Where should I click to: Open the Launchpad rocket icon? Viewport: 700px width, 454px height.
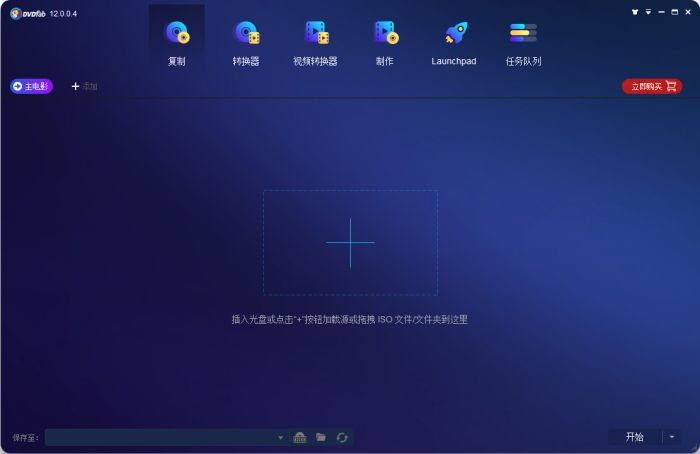click(x=454, y=40)
